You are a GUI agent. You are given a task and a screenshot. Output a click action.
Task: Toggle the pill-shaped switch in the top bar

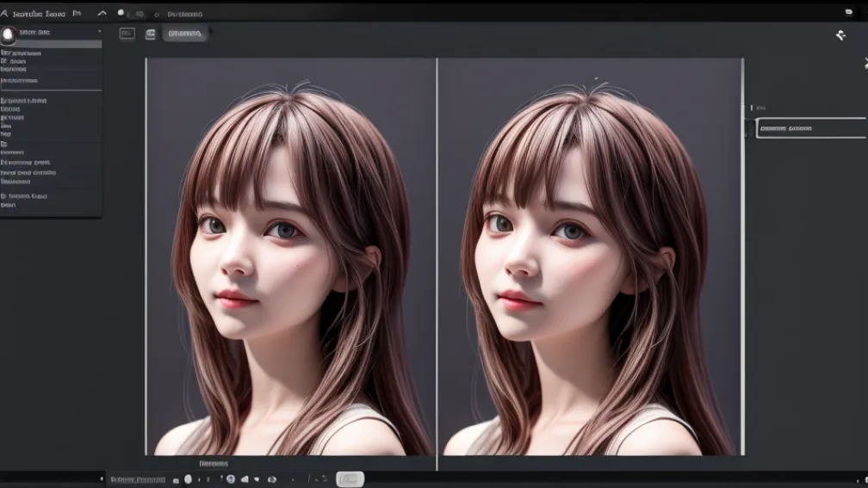[139, 14]
